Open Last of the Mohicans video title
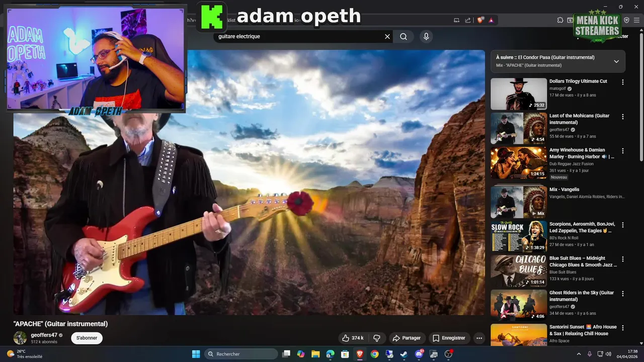This screenshot has width=644, height=362. (580, 119)
